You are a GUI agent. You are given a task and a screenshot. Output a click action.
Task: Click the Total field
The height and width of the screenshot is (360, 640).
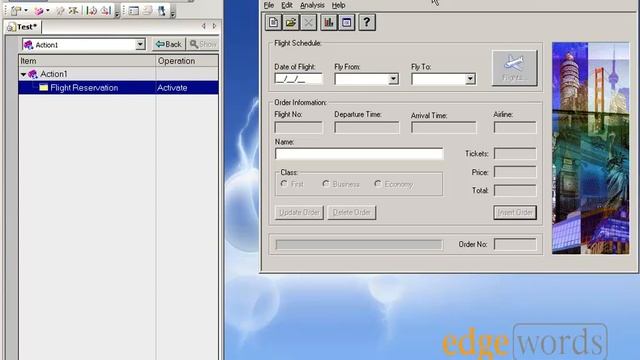[515, 190]
